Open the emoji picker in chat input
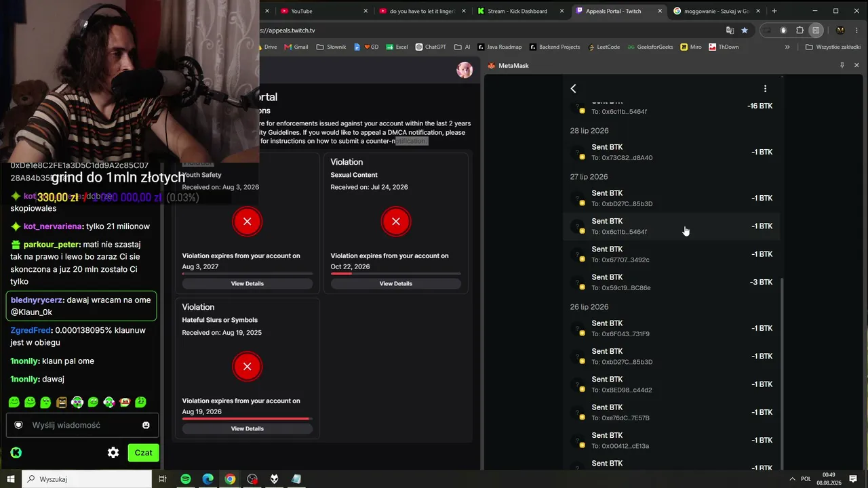Image resolution: width=868 pixels, height=488 pixels. coord(146,425)
